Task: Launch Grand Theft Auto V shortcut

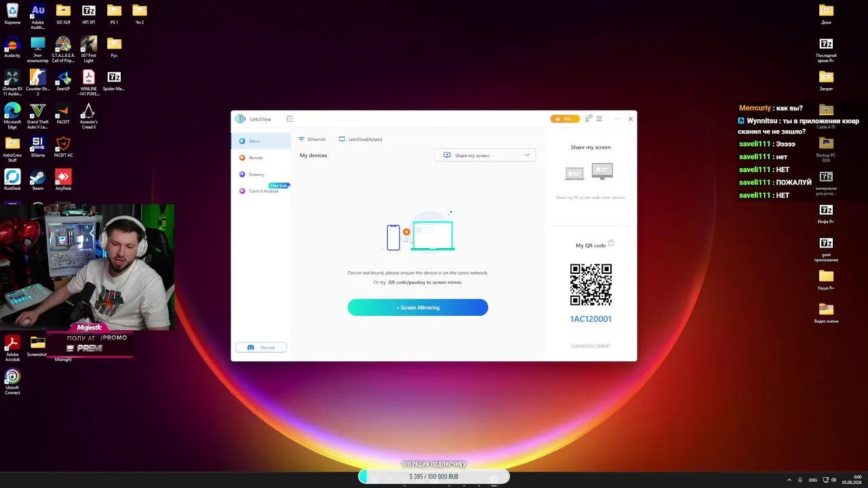Action: pyautogui.click(x=38, y=116)
